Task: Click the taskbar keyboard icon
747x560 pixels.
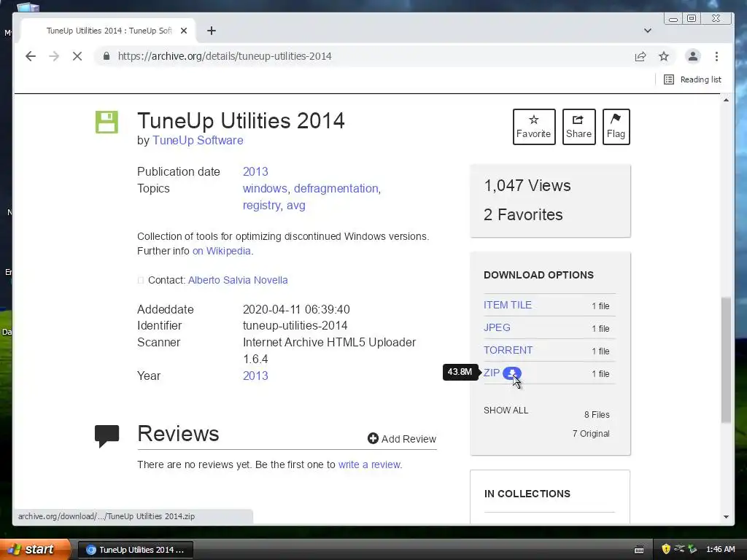Action: pyautogui.click(x=639, y=550)
